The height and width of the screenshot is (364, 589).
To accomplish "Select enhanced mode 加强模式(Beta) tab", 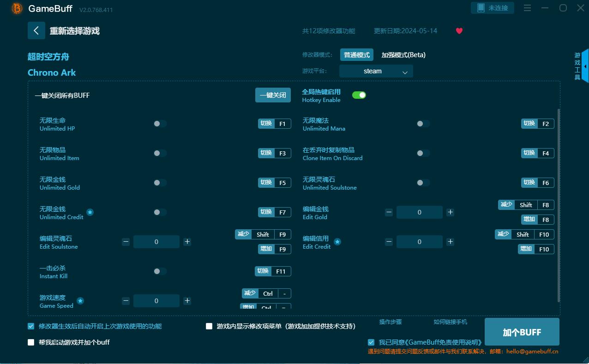I will (403, 55).
